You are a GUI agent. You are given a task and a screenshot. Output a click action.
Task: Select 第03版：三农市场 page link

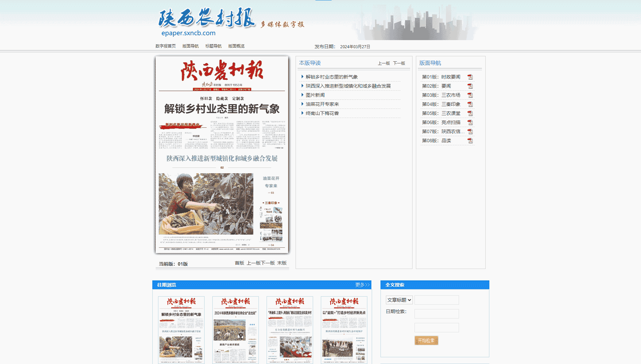click(441, 95)
